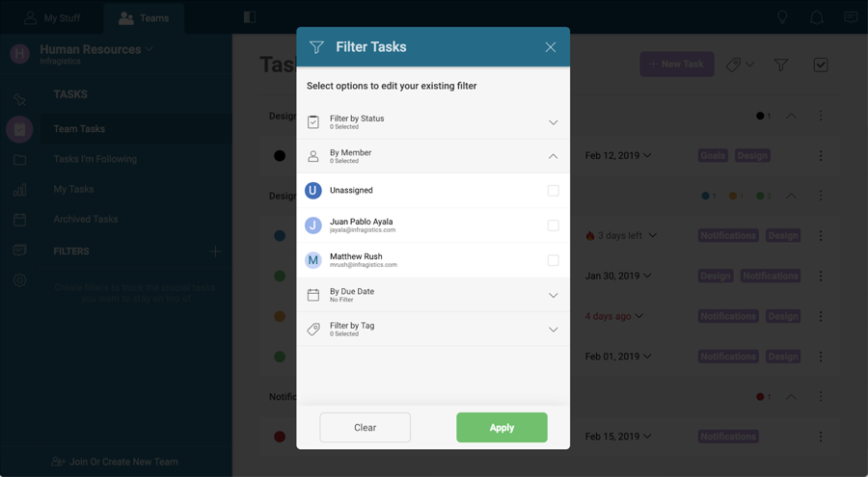Click the plus icon next to FILTERS
868x477 pixels.
[x=215, y=252]
